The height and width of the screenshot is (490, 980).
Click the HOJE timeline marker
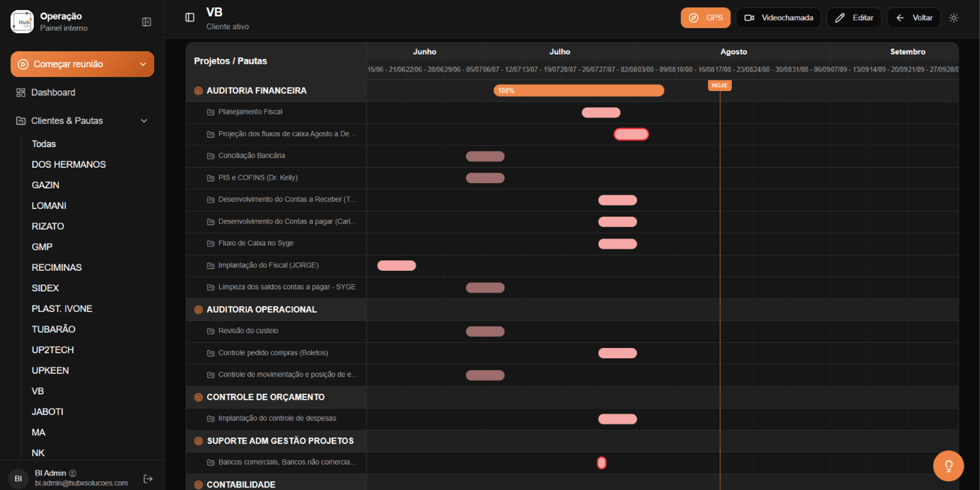tap(720, 86)
